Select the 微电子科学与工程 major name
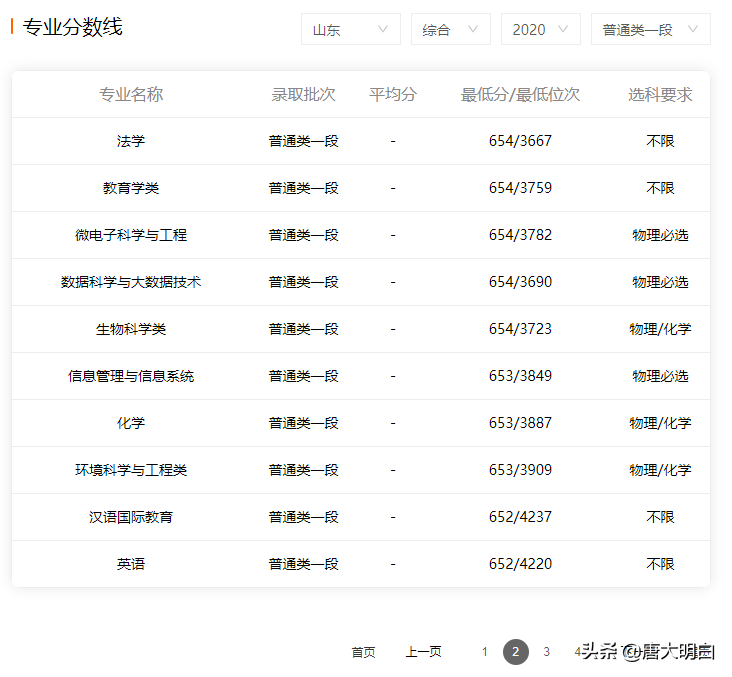Screen dimensions: 732x677 [131, 235]
